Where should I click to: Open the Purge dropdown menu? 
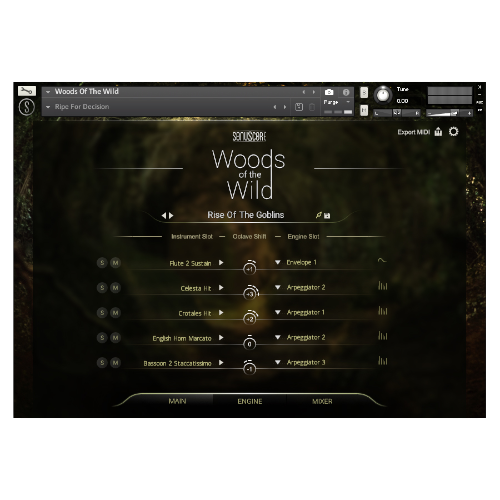348,102
